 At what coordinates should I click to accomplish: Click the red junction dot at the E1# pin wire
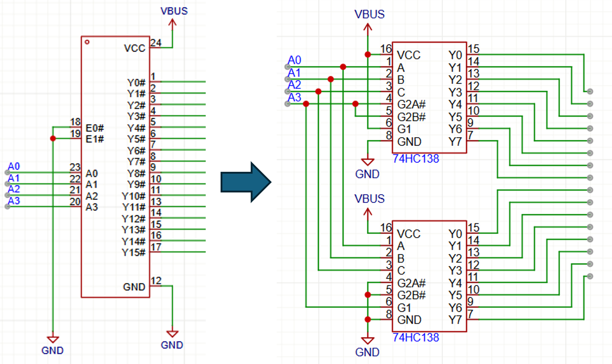pyautogui.click(x=53, y=139)
